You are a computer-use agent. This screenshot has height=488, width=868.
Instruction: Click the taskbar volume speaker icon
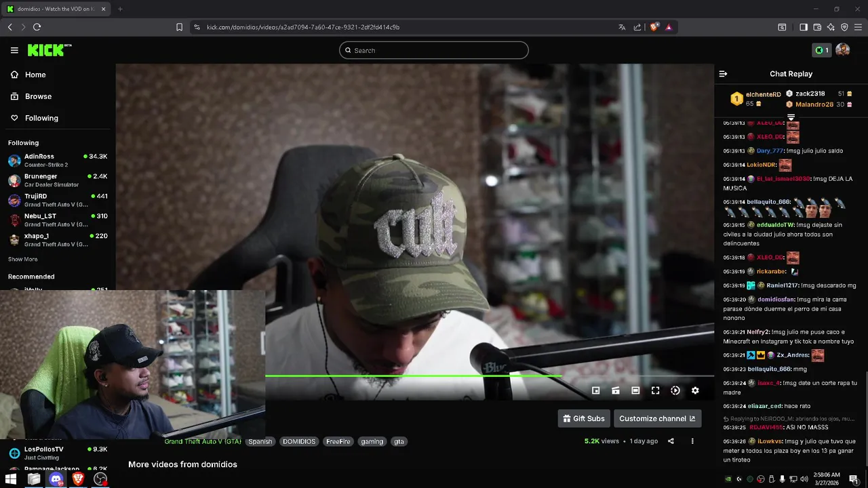click(x=804, y=479)
